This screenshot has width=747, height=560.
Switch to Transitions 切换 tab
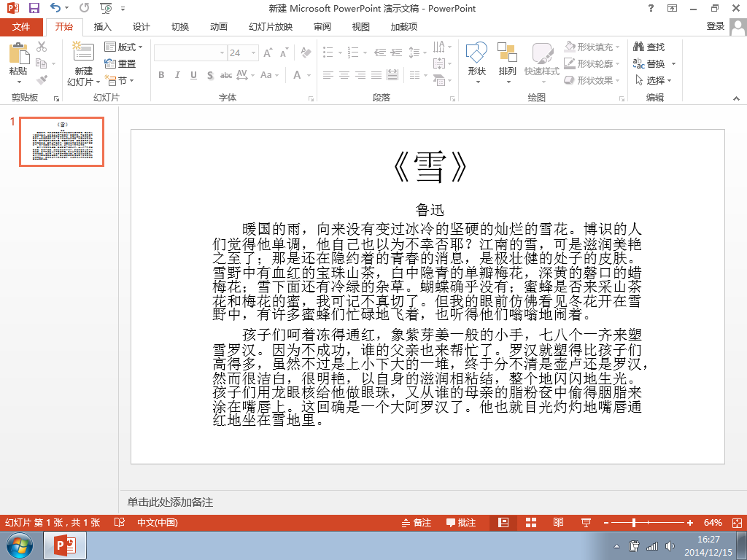pos(180,27)
